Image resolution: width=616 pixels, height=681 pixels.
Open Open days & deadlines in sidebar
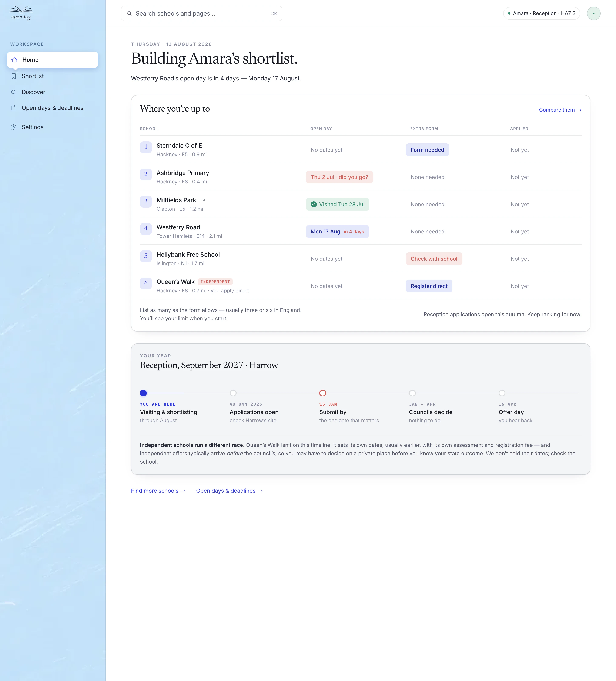point(52,108)
